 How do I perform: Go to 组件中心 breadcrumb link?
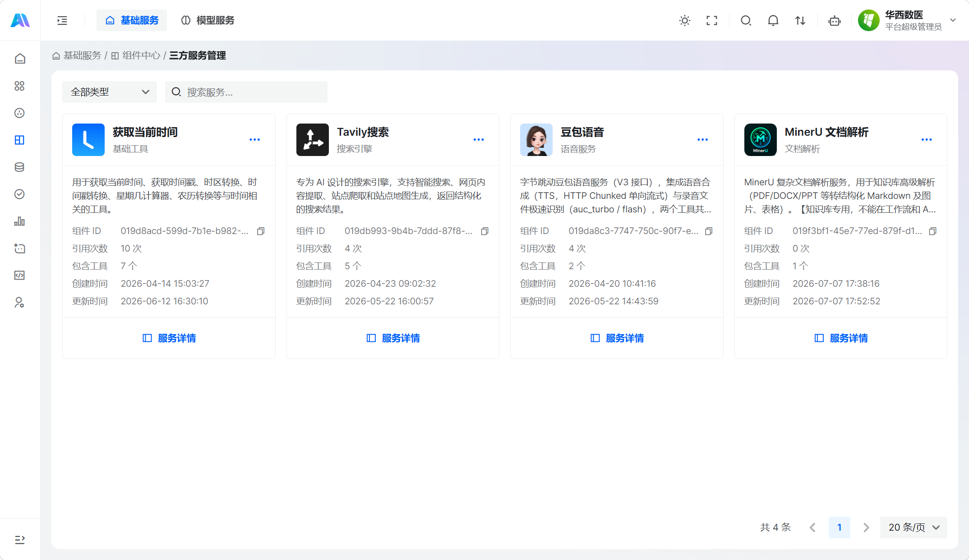136,55
